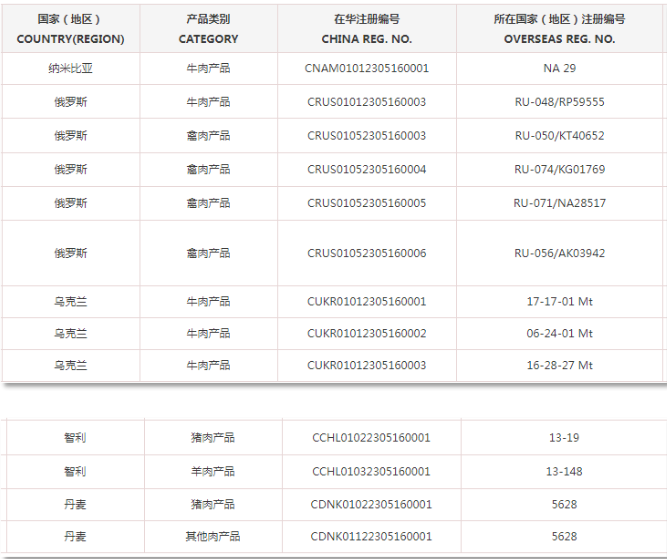Select the CHINA REG. NO. column header
The width and height of the screenshot is (667, 559).
pos(366,29)
